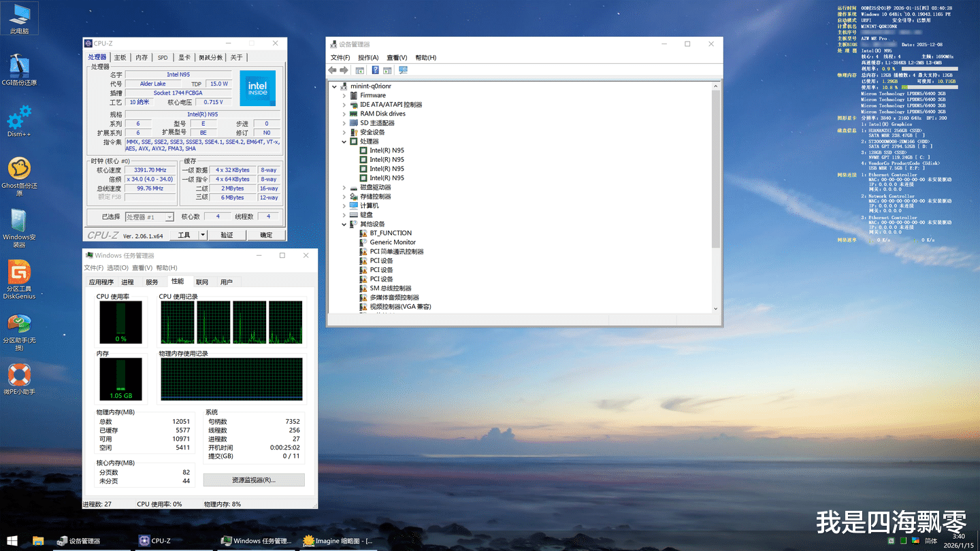Click the 验证 button in CPU-Z
This screenshot has height=551, width=980.
[227, 235]
